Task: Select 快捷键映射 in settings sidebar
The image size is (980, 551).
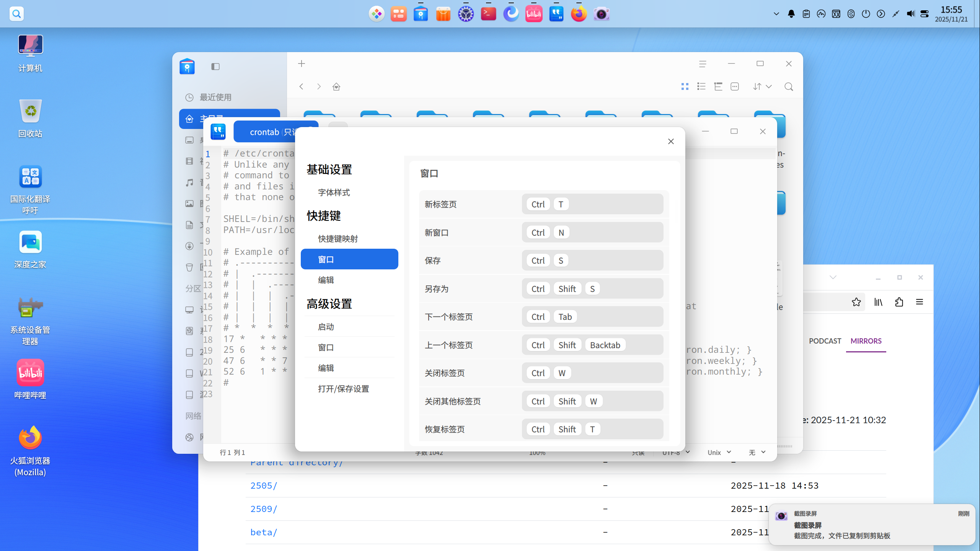Action: (x=338, y=239)
